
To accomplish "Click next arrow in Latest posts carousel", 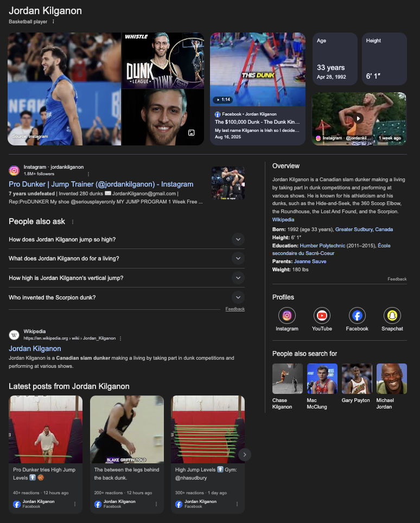I will [x=245, y=455].
